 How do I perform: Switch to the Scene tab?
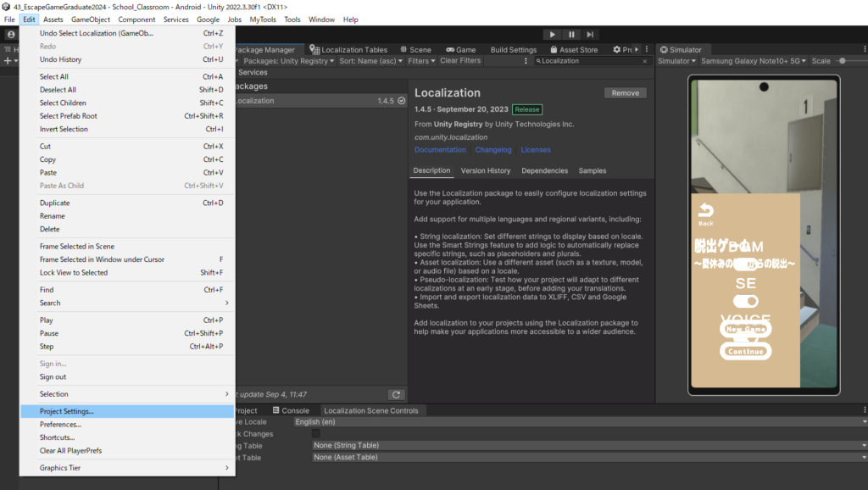415,50
